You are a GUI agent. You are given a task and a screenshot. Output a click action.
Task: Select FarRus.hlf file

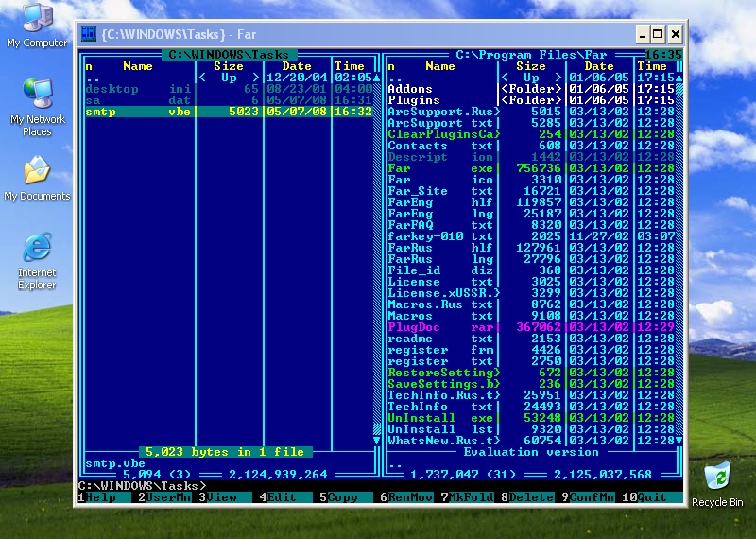pyautogui.click(x=531, y=248)
